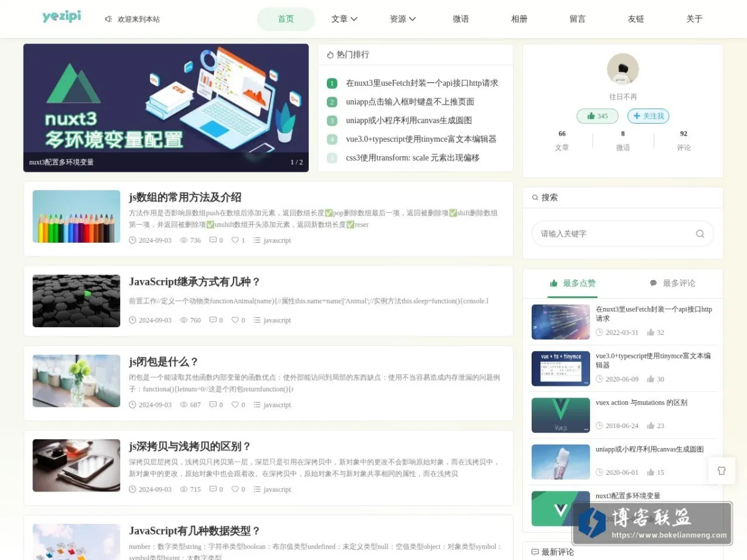Click thumbs-up icon beside 23 likes
This screenshot has height=560, width=747.
[x=651, y=426]
